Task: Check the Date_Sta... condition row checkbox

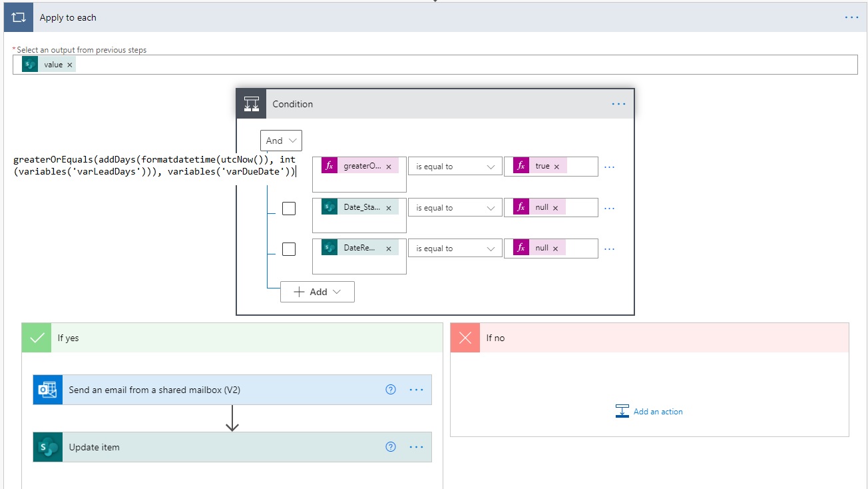Action: point(289,209)
